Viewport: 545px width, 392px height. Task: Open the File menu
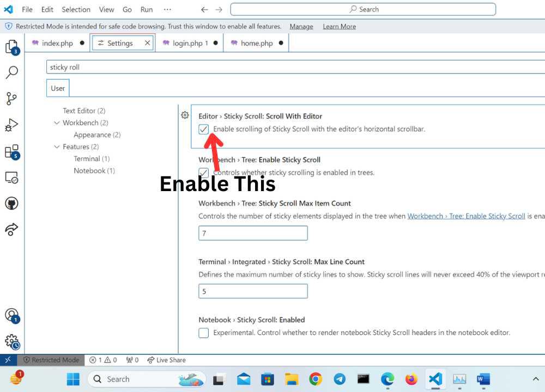27,9
